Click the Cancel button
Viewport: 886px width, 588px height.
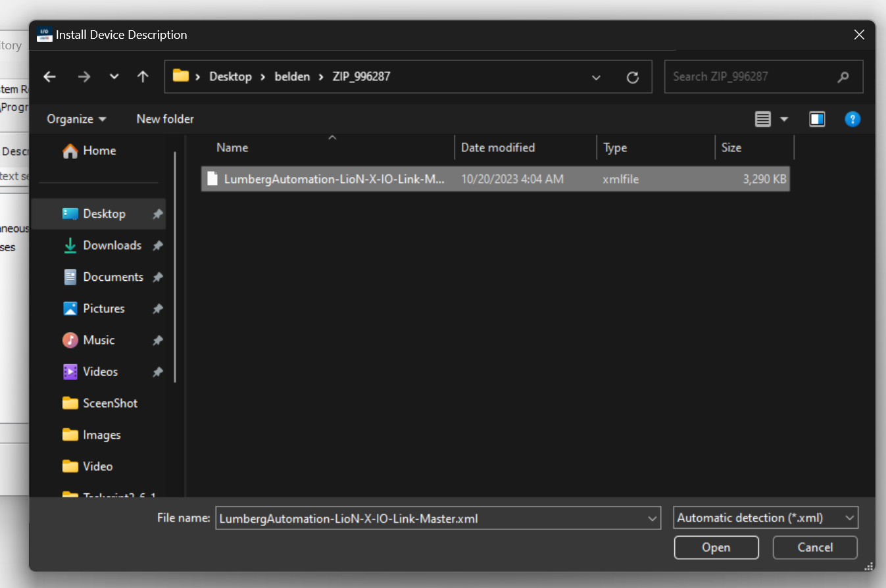tap(815, 547)
